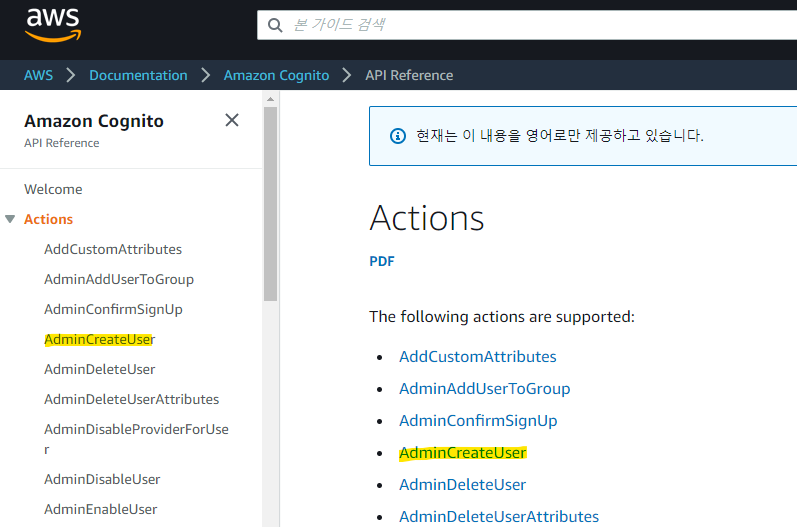Open AdminDeleteUserAttributes link in main list
Image resolution: width=797 pixels, height=527 pixels.
(499, 516)
